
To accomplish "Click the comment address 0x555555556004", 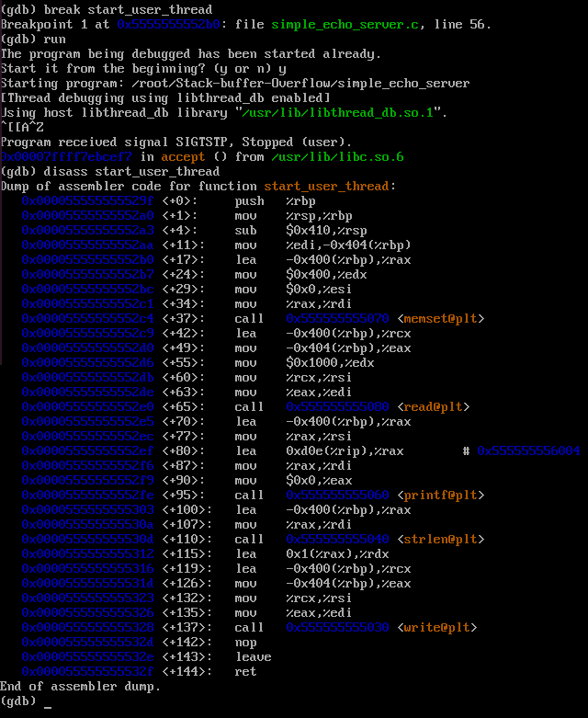I will (x=528, y=450).
